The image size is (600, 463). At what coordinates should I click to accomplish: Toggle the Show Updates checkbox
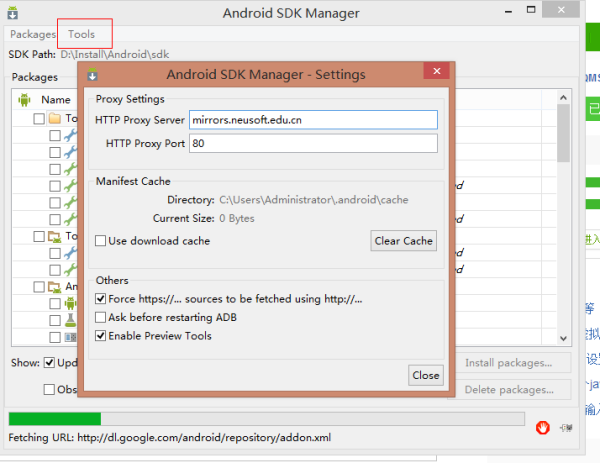[49, 362]
